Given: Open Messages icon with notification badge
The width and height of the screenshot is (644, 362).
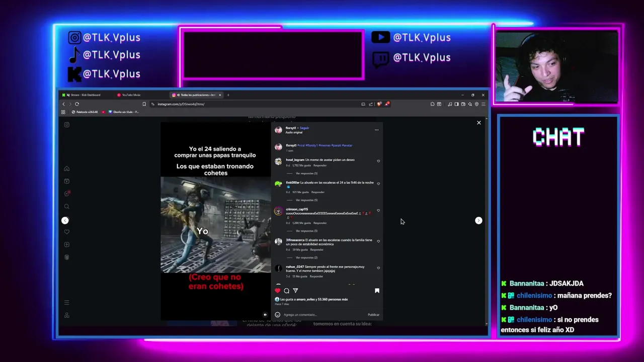Looking at the screenshot, I should point(66,194).
